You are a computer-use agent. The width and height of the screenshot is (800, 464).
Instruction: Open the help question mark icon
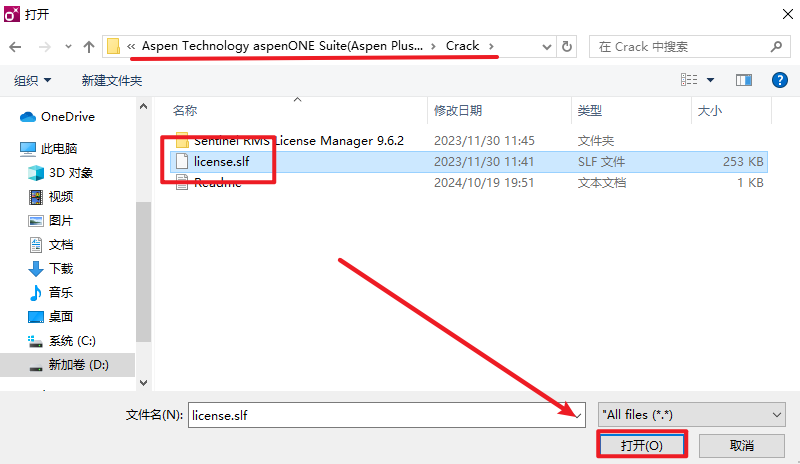(780, 80)
